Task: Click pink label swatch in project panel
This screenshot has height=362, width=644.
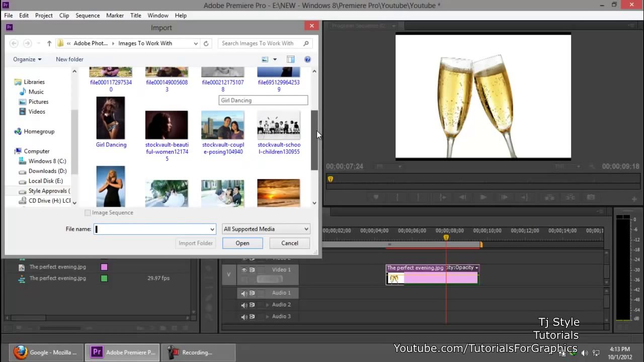Action: click(x=104, y=267)
